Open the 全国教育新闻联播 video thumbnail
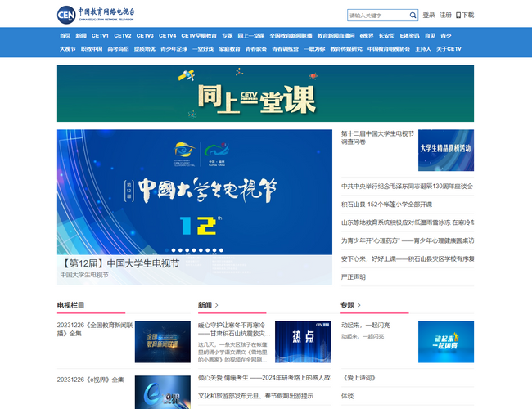 162,341
